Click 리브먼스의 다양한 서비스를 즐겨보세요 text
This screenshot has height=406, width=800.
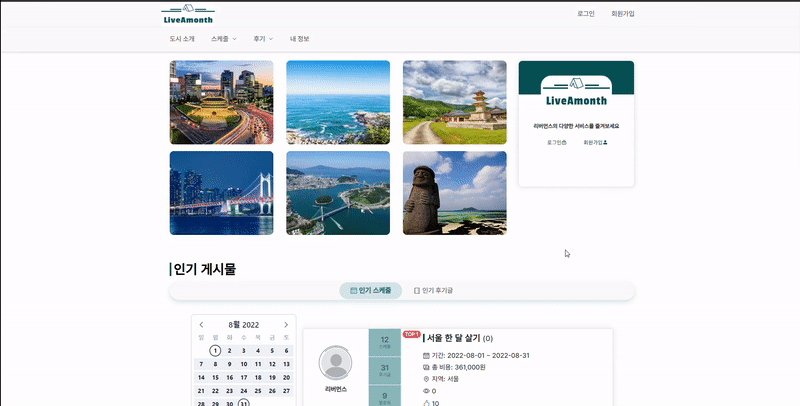coord(577,126)
